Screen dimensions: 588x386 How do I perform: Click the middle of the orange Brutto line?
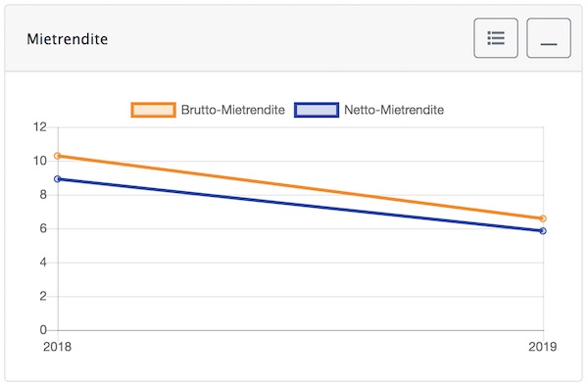[x=300, y=187]
